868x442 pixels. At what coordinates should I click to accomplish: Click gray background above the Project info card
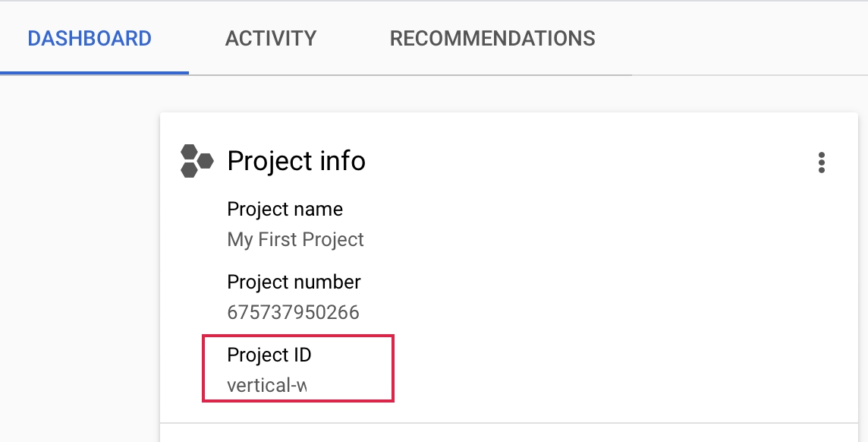pyautogui.click(x=508, y=95)
